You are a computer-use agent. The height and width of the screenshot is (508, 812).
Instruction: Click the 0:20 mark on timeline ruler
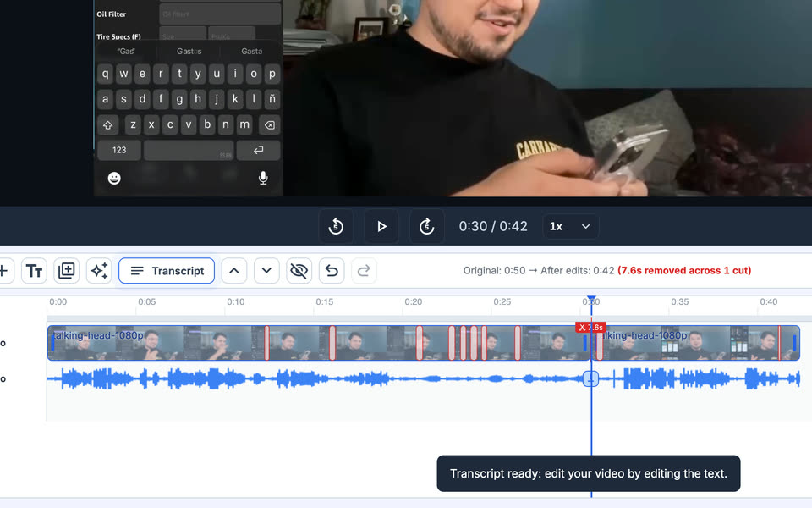[414, 301]
